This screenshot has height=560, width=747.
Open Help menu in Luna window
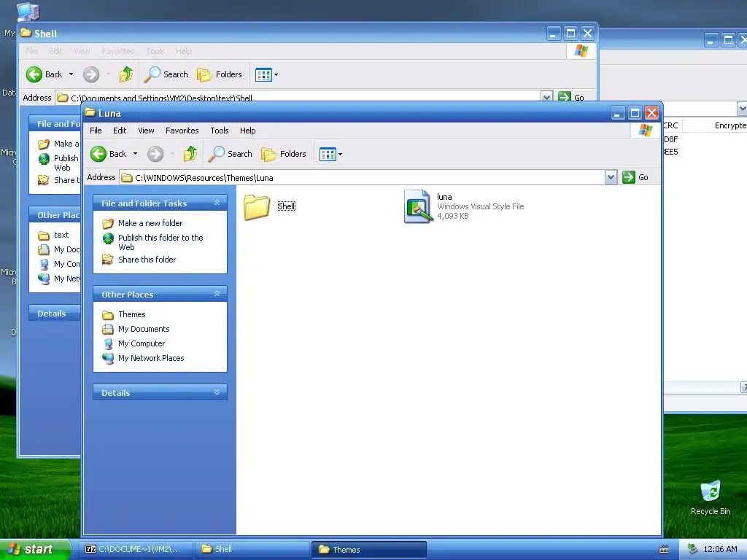pyautogui.click(x=247, y=131)
